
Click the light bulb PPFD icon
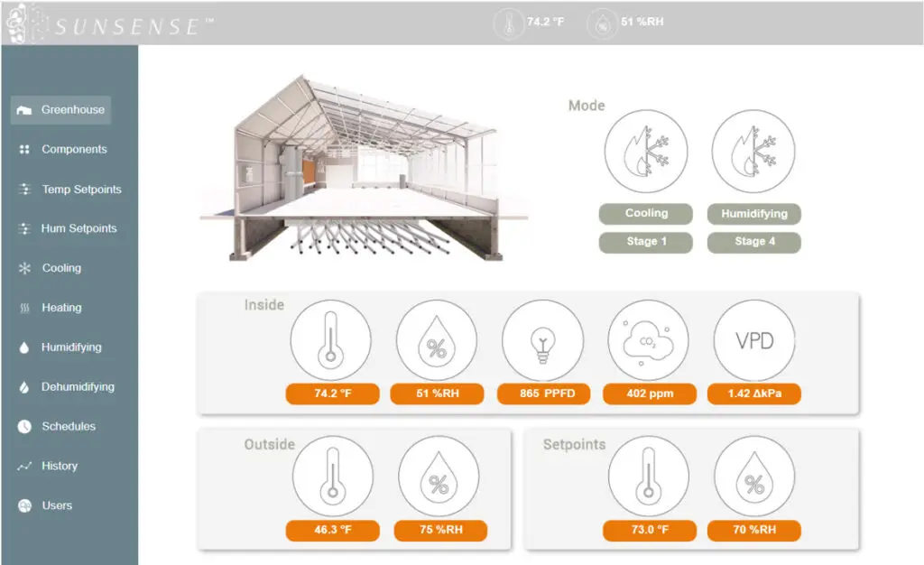pyautogui.click(x=542, y=341)
